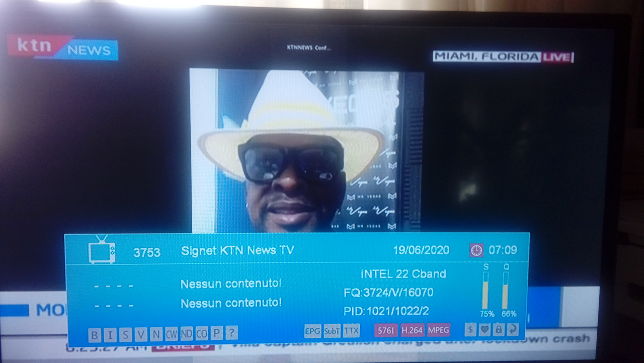644x363 pixels.
Task: Click the padlock lock icon
Action: pos(498,329)
